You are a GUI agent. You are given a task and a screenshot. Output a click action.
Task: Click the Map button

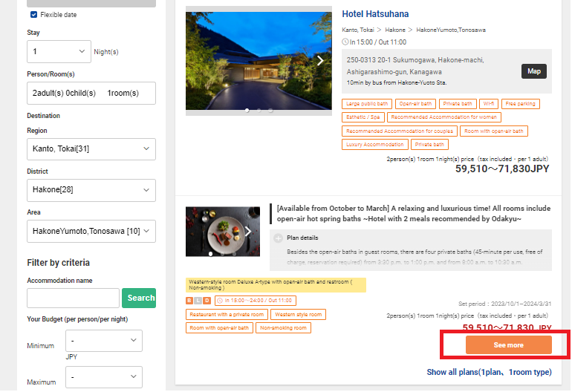tap(533, 71)
